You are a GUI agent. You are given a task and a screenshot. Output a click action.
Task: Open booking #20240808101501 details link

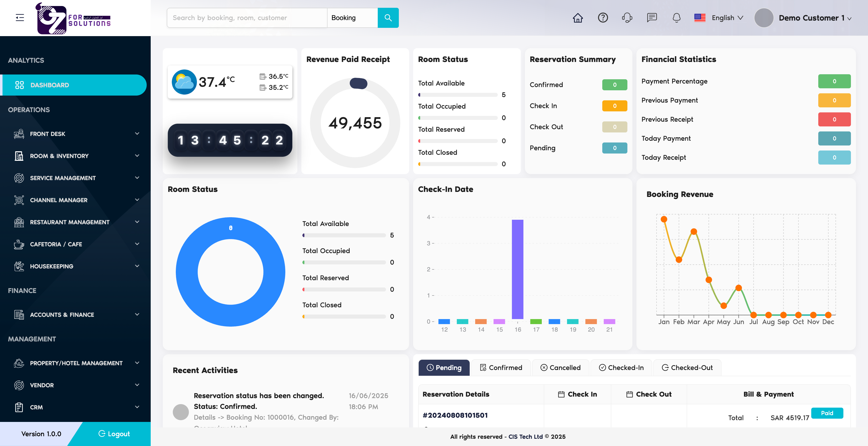point(455,415)
